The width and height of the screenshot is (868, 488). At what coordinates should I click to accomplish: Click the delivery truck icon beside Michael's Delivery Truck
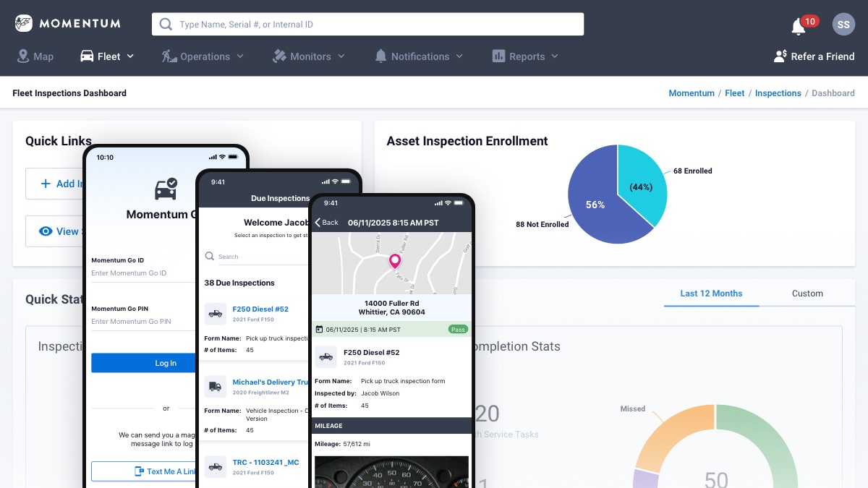215,387
